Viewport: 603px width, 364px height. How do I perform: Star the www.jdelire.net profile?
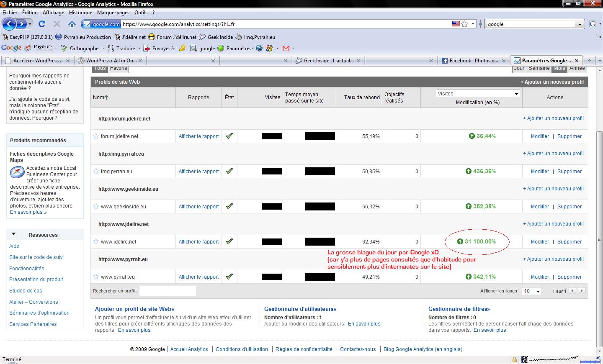[96, 241]
